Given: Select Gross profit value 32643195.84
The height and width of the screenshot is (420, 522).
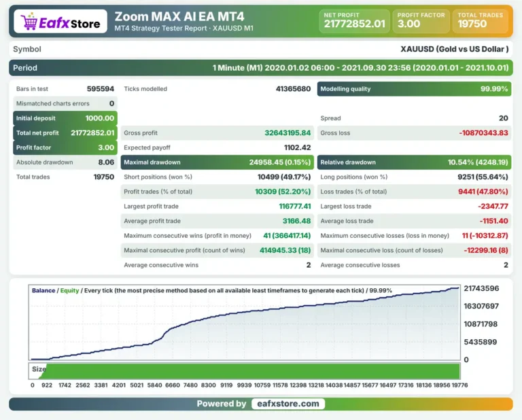Looking at the screenshot, I should click(288, 133).
